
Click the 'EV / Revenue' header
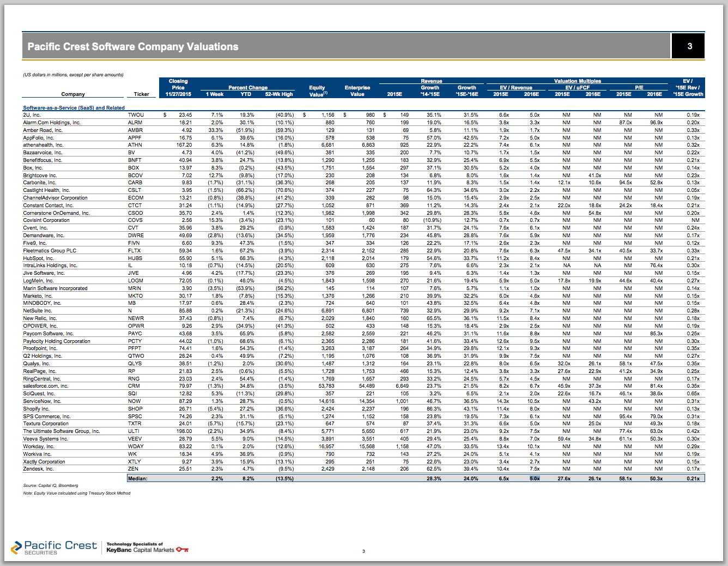tap(516, 87)
